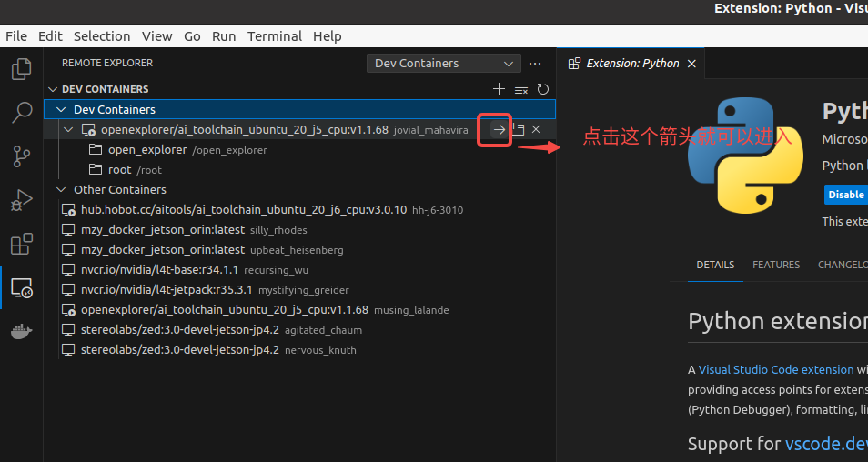This screenshot has height=462, width=868.
Task: Click the plus icon to add dev container
Action: [499, 89]
